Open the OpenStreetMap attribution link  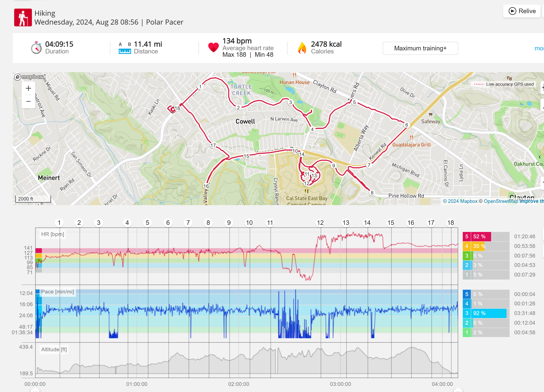coord(501,201)
